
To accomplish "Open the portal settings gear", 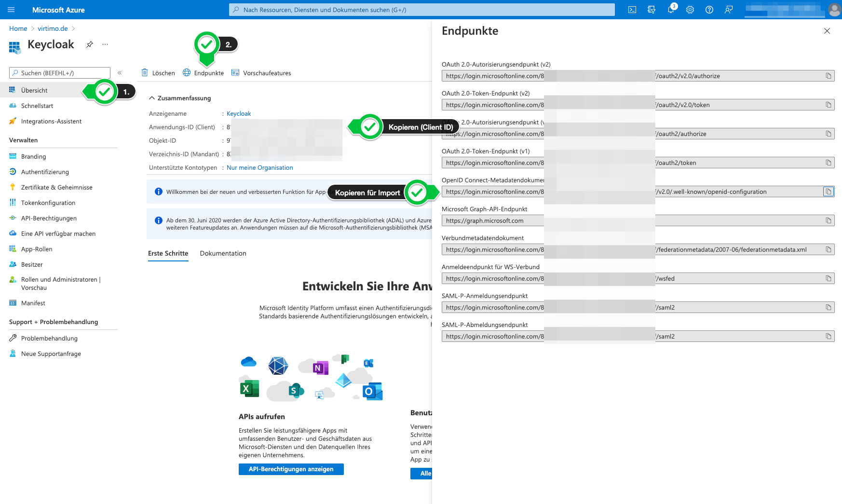I will [x=690, y=10].
